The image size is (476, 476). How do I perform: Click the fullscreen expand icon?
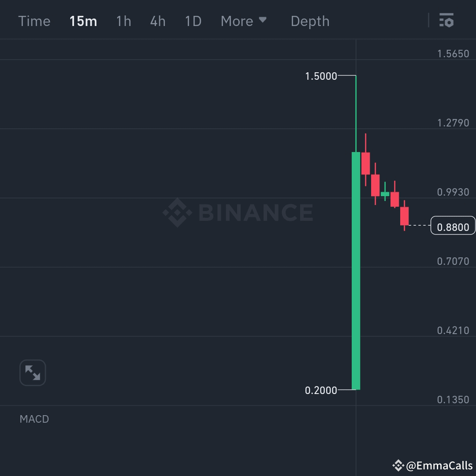(x=32, y=372)
